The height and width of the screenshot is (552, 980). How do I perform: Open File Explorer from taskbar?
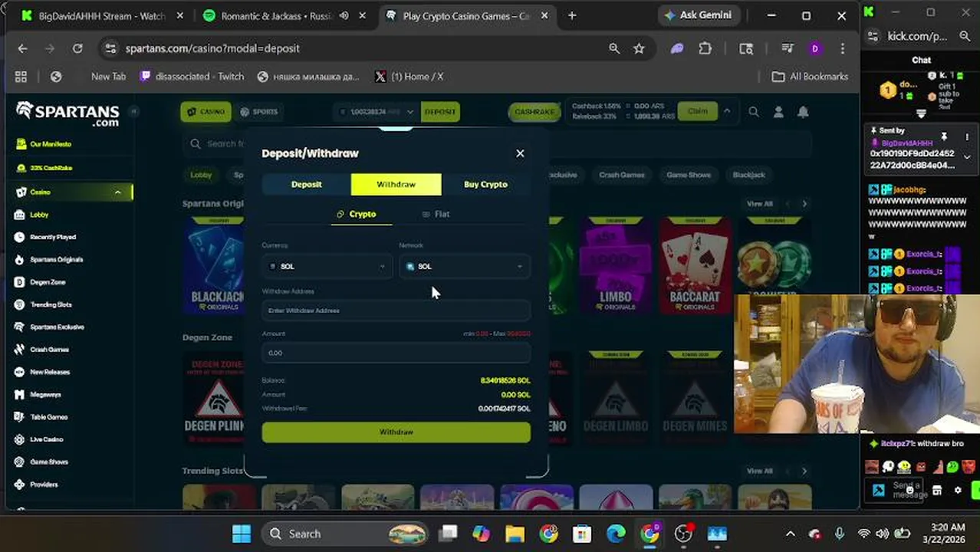pyautogui.click(x=515, y=534)
